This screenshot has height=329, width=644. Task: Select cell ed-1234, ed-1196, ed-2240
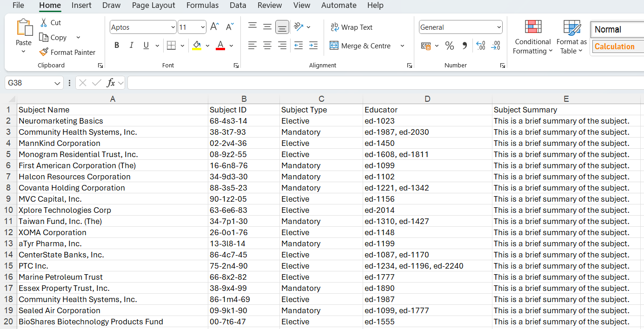pyautogui.click(x=427, y=266)
